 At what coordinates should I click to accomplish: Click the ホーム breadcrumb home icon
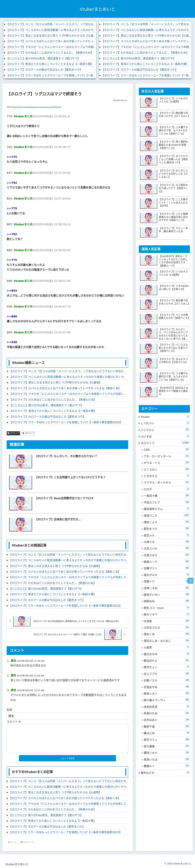click(9, 842)
